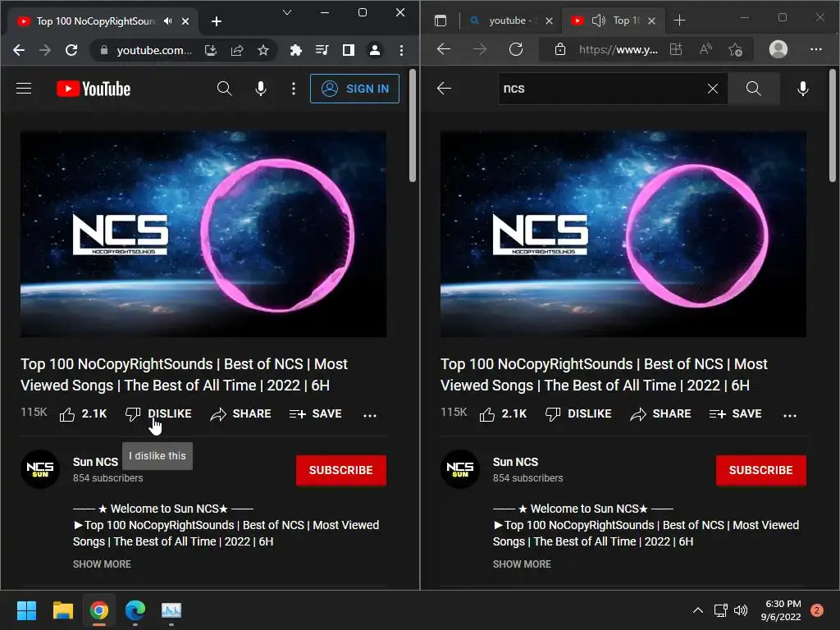Open new tab in Edge

pos(679,21)
